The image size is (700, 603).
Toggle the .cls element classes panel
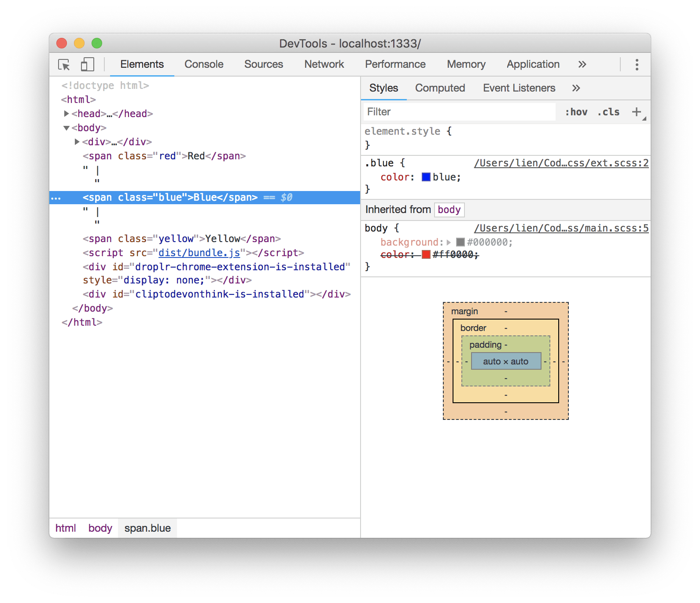(608, 112)
